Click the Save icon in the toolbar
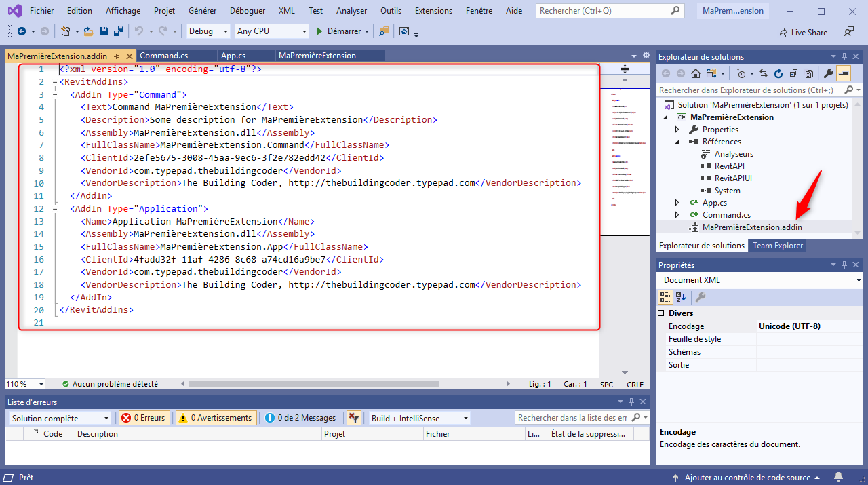This screenshot has width=868, height=485. [102, 31]
